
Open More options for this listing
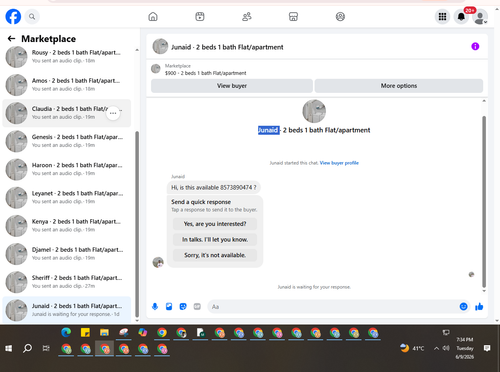399,86
